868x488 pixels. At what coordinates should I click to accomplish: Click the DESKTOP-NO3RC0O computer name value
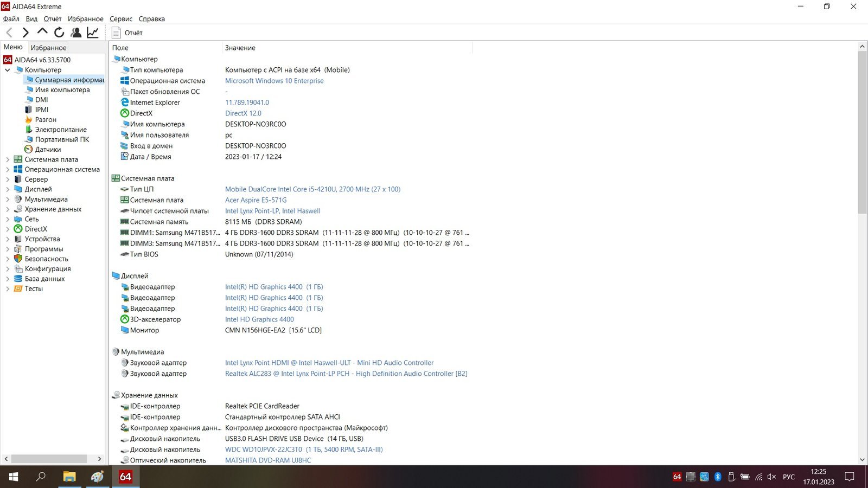coord(256,124)
